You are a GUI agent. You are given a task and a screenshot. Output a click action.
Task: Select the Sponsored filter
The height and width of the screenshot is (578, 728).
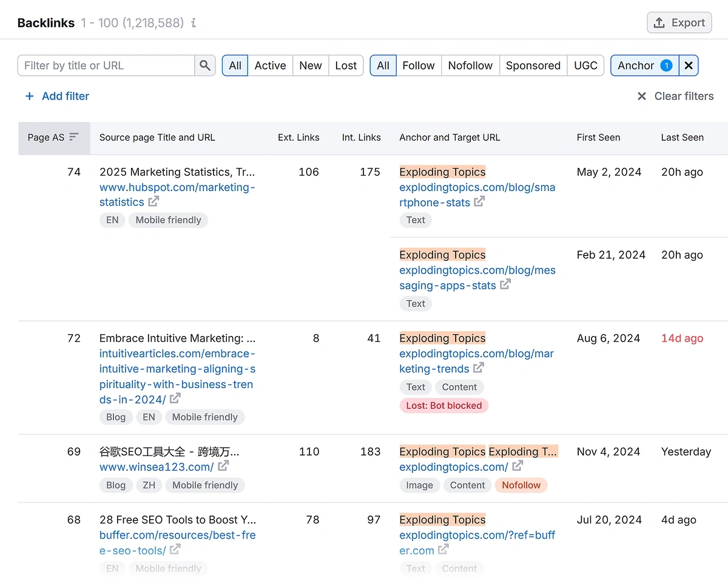click(533, 66)
